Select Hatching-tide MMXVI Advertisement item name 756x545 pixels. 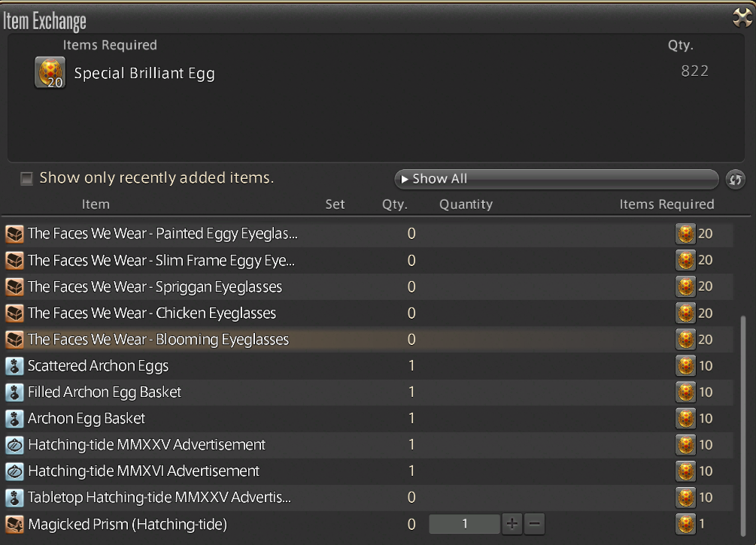point(144,471)
